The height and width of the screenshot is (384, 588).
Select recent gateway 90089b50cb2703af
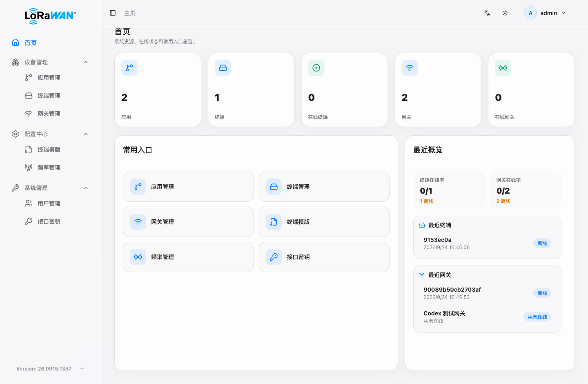click(487, 293)
